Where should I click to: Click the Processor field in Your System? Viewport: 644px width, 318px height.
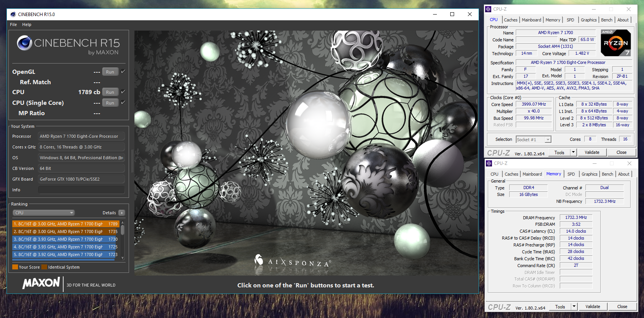coord(81,136)
